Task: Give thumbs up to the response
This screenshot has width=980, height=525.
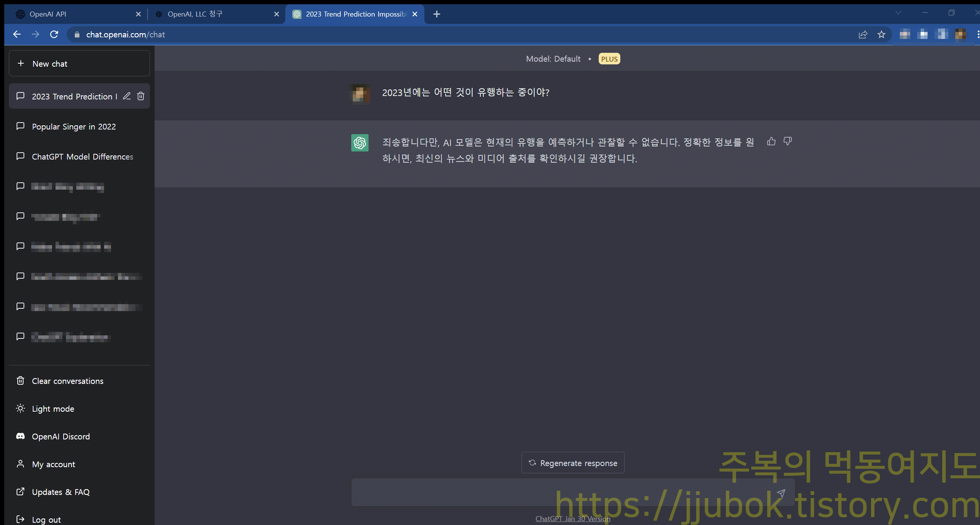Action: [771, 141]
